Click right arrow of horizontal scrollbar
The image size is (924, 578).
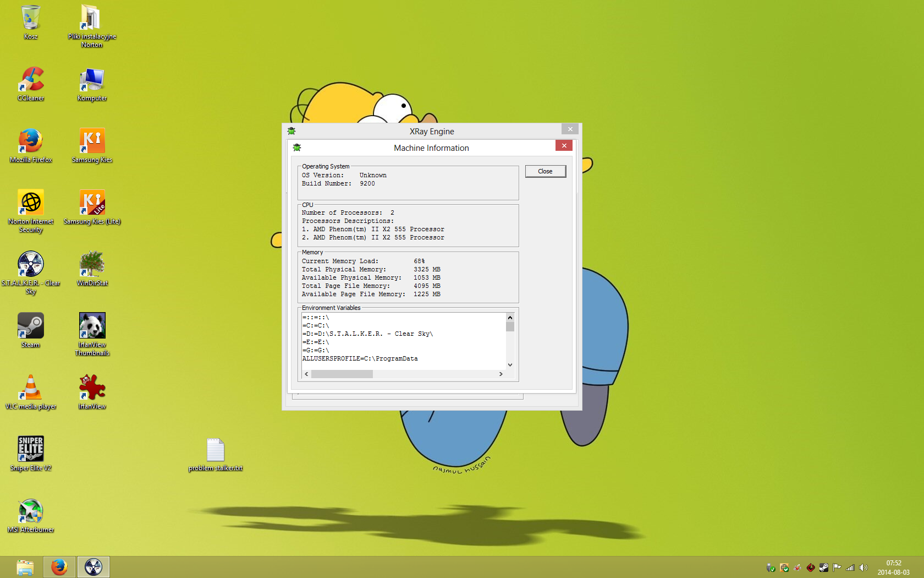pyautogui.click(x=501, y=374)
